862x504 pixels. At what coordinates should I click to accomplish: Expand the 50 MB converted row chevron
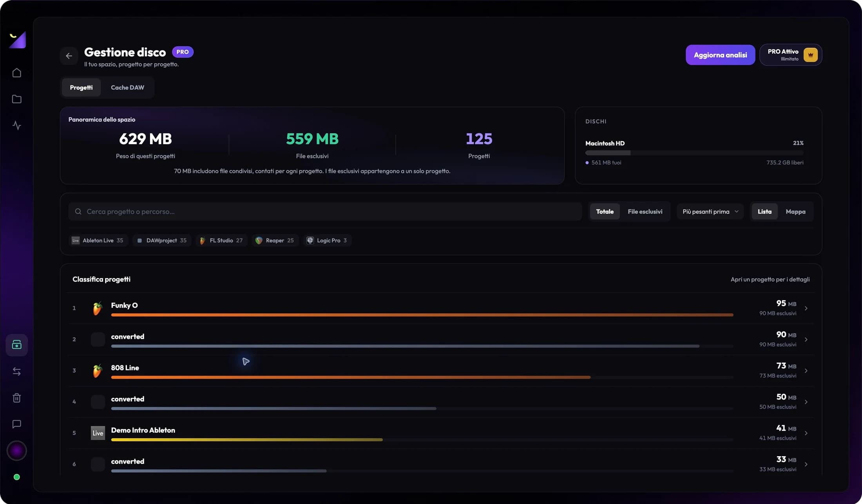806,402
